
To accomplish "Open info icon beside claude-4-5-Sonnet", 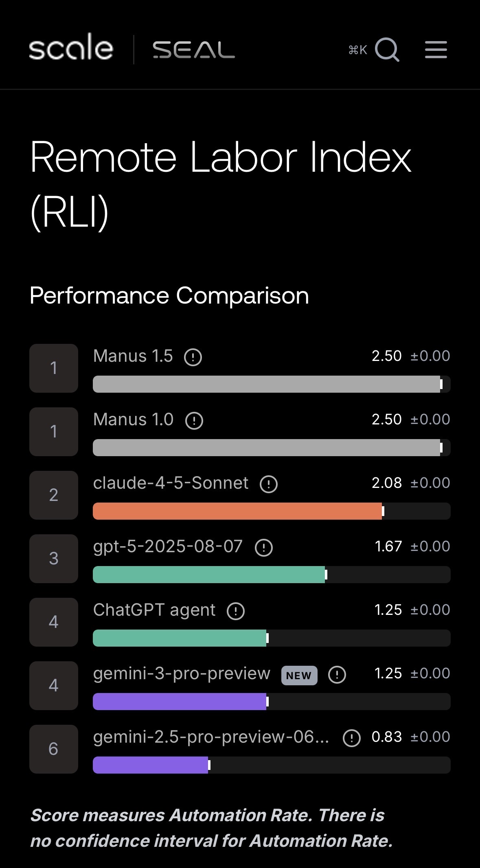I will pyautogui.click(x=269, y=484).
